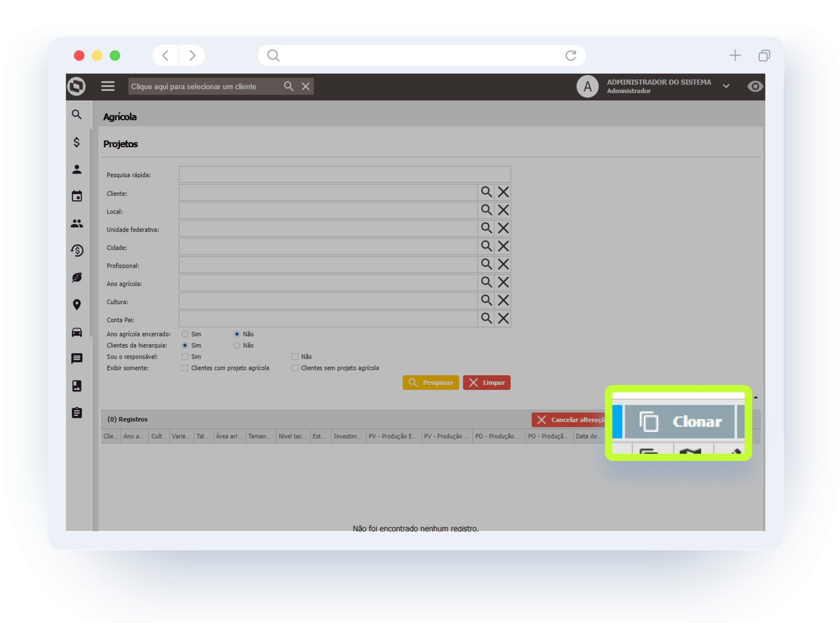Sort by the Área arr... column header
Screen dimensions: 840x623
coord(229,437)
